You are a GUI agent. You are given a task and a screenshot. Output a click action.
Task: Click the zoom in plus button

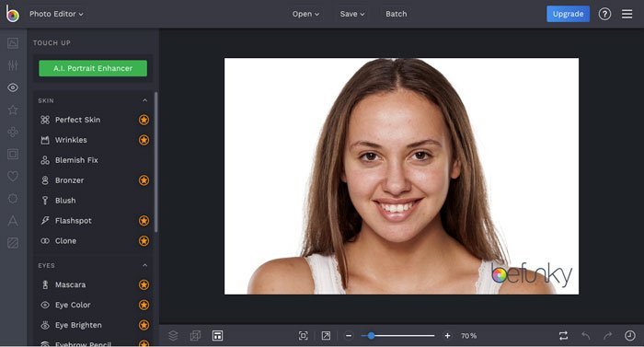(447, 336)
